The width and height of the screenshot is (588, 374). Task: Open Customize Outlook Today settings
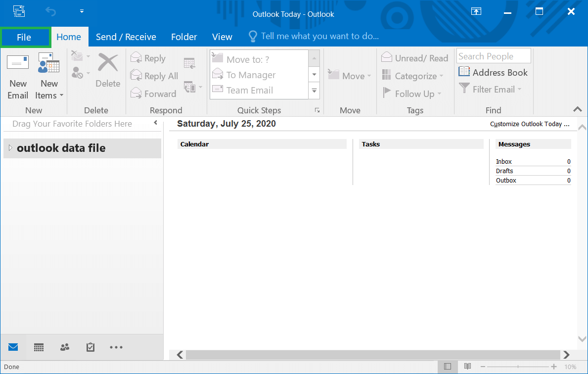click(x=529, y=124)
